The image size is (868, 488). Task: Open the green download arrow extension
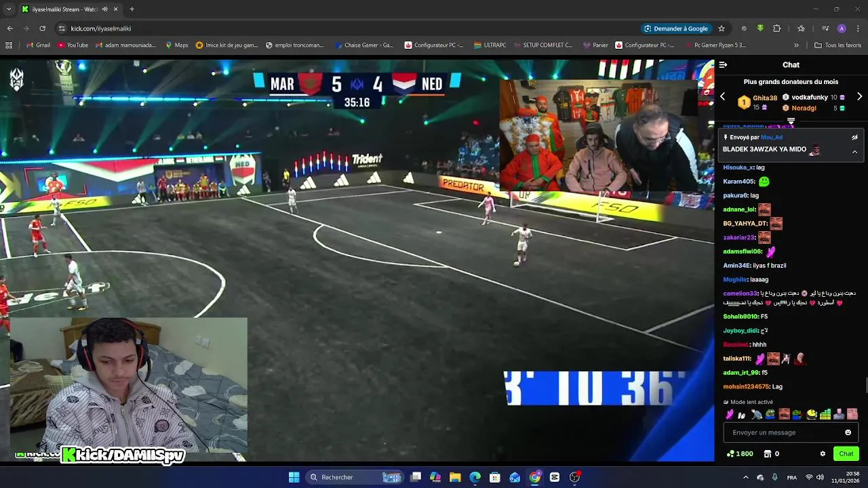[x=760, y=28]
